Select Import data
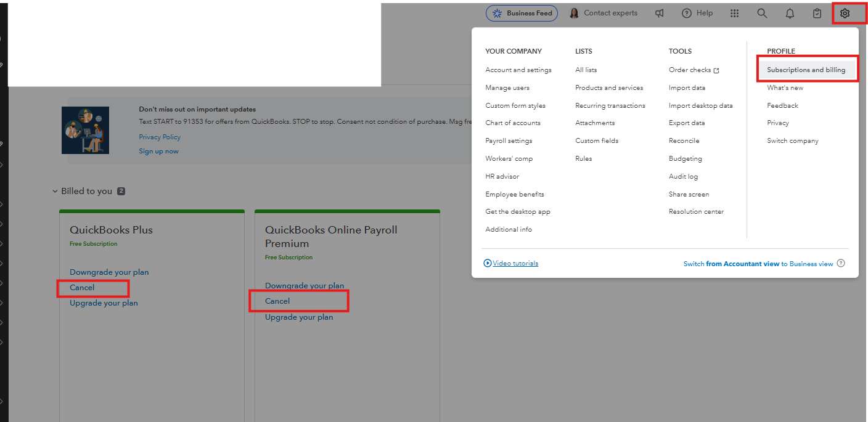This screenshot has width=868, height=422. click(687, 87)
